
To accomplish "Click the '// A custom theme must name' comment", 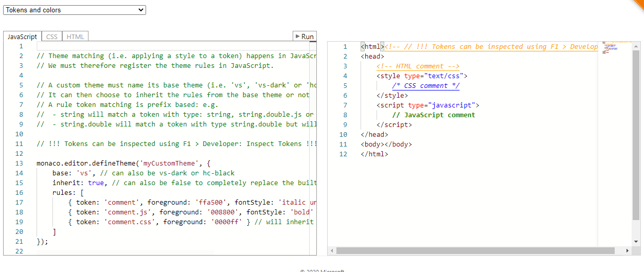I will [x=176, y=85].
